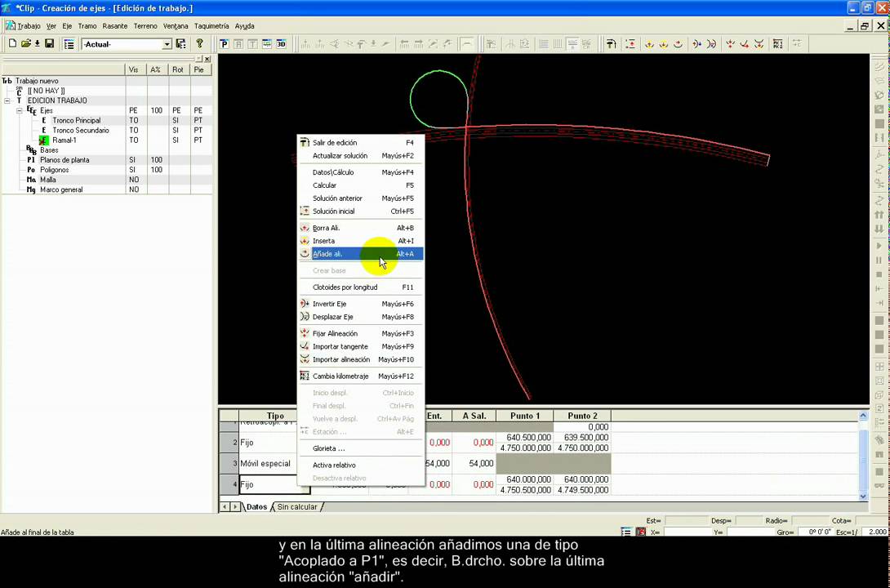
Task: Click the Giro angle field
Action: pos(816,532)
